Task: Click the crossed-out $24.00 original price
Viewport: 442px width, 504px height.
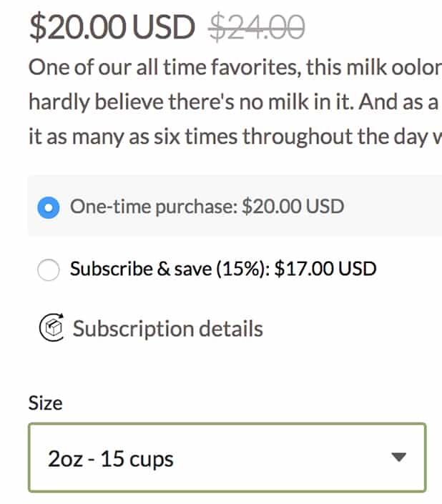Action: click(257, 27)
